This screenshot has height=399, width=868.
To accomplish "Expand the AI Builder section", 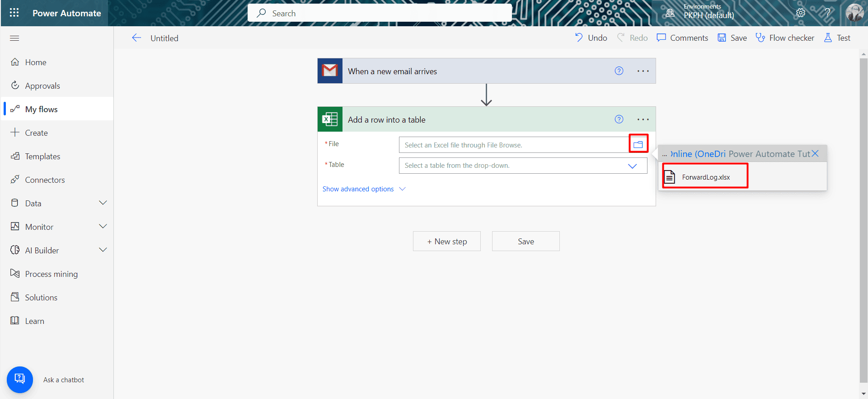I will (x=103, y=250).
